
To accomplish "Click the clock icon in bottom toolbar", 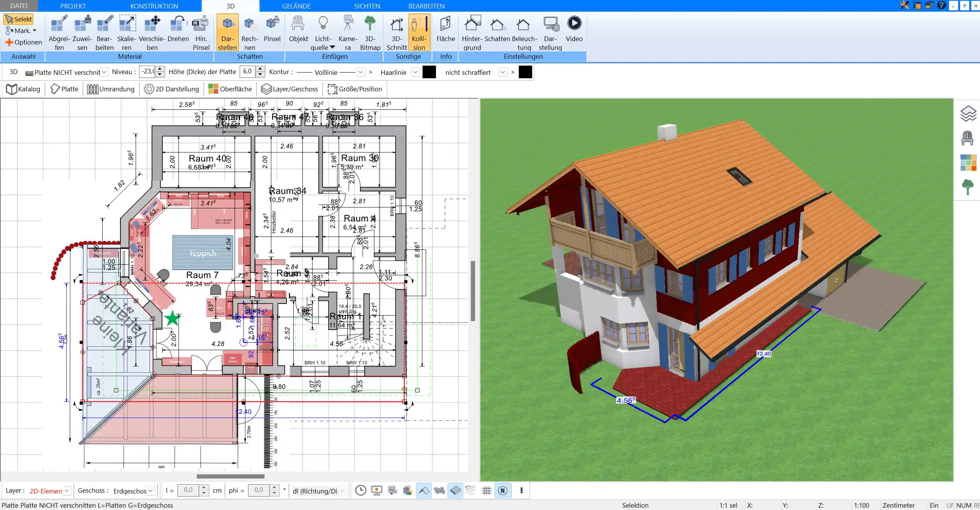I will [x=360, y=490].
